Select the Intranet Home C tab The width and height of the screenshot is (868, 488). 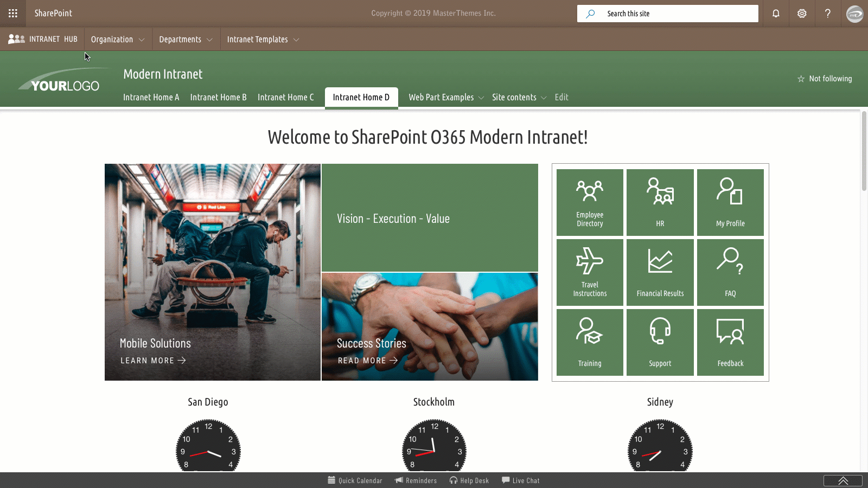tap(286, 97)
